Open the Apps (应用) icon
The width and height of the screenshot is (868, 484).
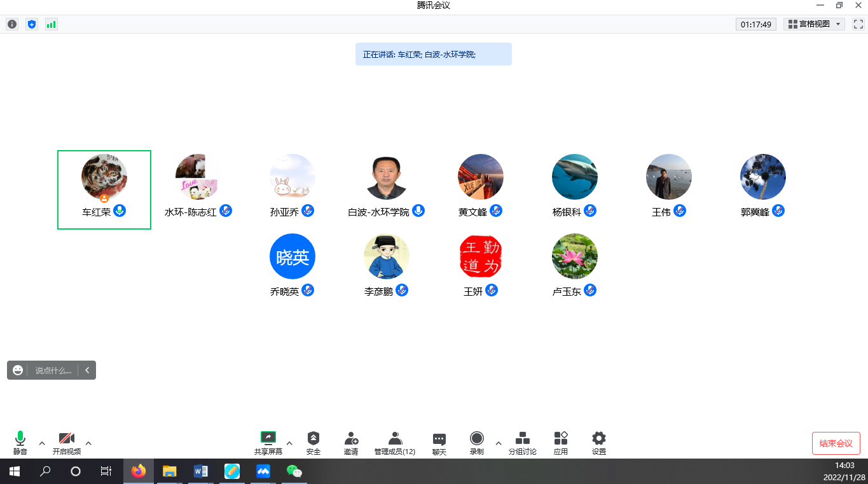coord(560,442)
